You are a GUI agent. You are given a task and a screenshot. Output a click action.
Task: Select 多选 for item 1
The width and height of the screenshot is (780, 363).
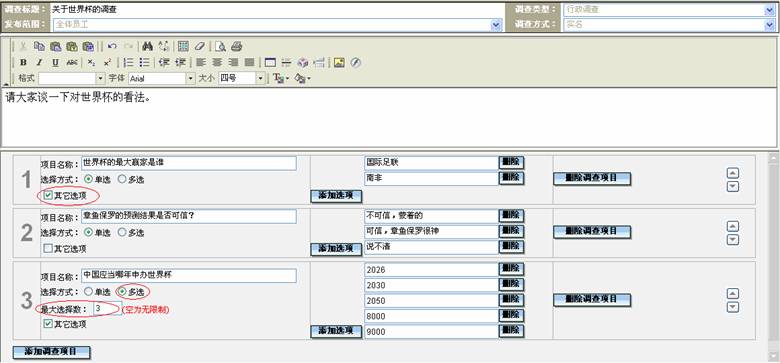pos(122,180)
